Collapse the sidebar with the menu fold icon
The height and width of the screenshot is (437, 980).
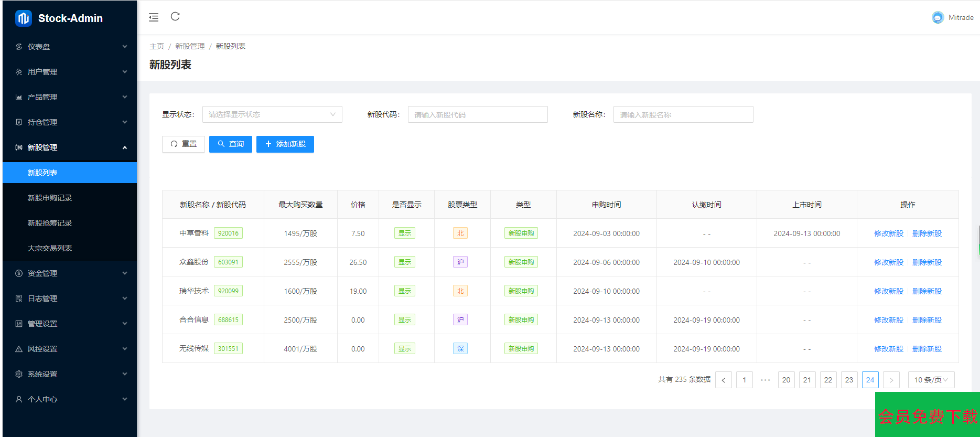click(x=154, y=17)
